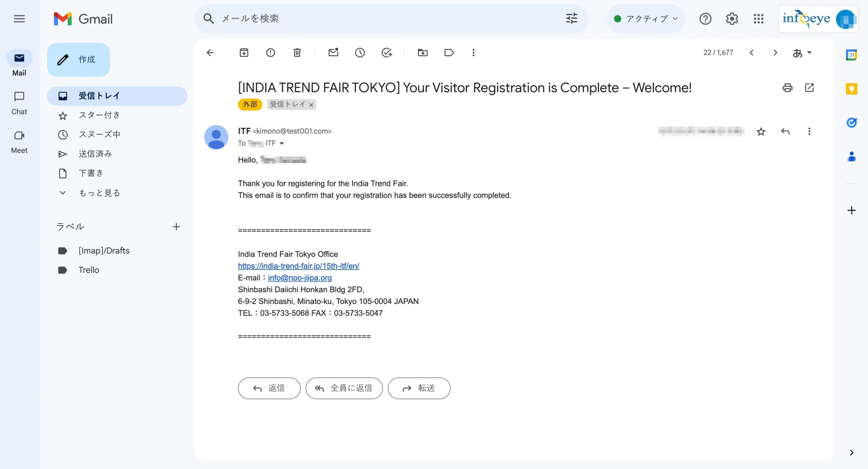Show the newer conversation
This screenshot has width=868, height=469.
click(752, 53)
